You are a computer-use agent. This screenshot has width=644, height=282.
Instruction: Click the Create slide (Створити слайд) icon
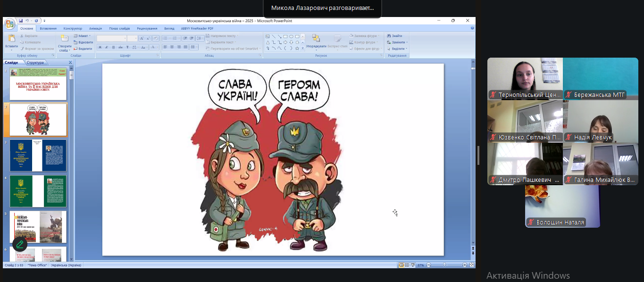(65, 39)
